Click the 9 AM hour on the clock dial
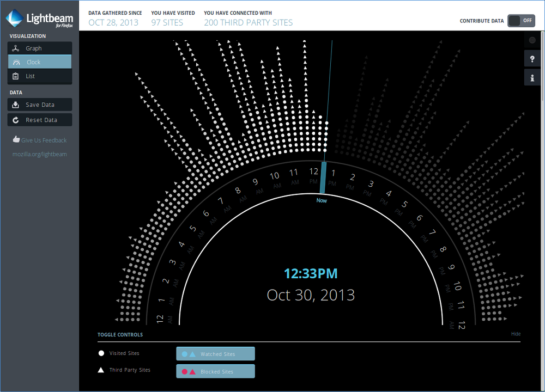 (x=255, y=182)
